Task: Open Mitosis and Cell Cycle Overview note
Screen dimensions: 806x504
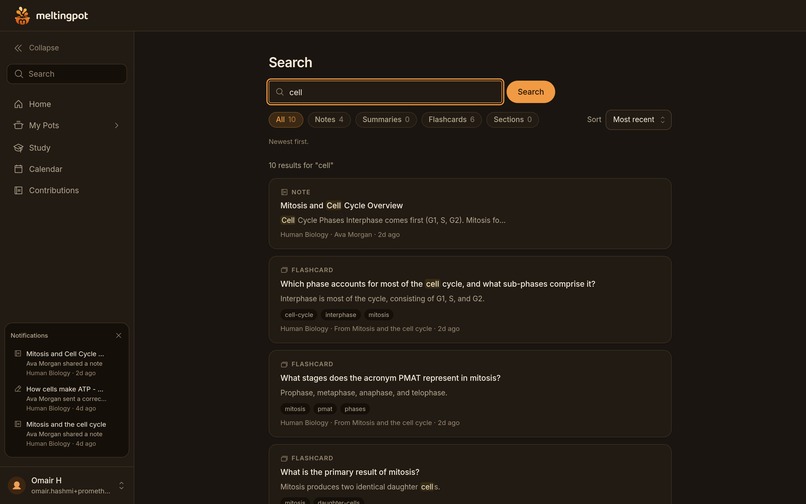Action: 341,205
